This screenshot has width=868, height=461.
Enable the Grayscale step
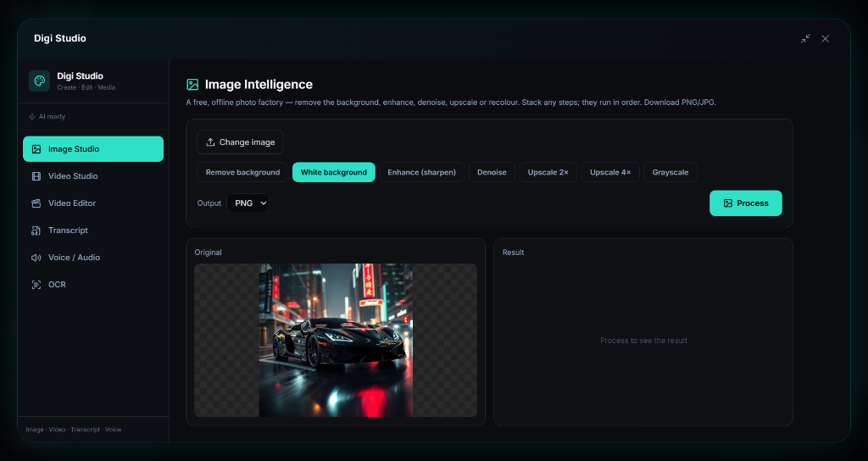point(670,172)
